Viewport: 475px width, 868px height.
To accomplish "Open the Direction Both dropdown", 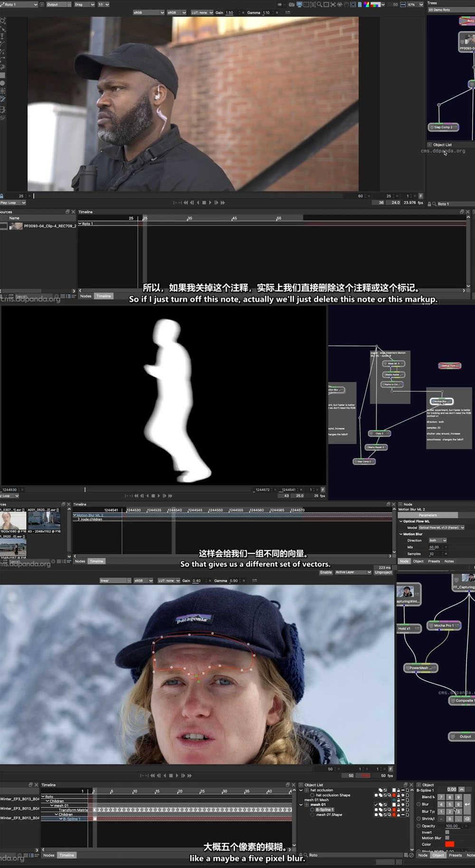I will click(437, 541).
